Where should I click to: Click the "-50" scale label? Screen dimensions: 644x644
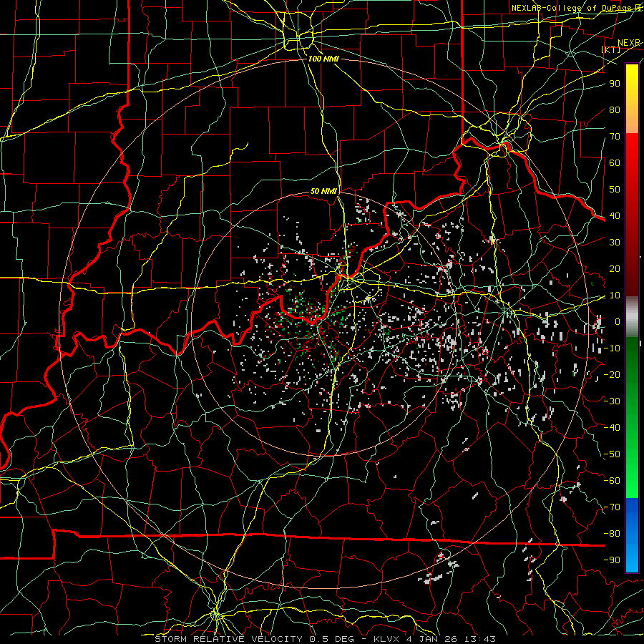click(612, 454)
